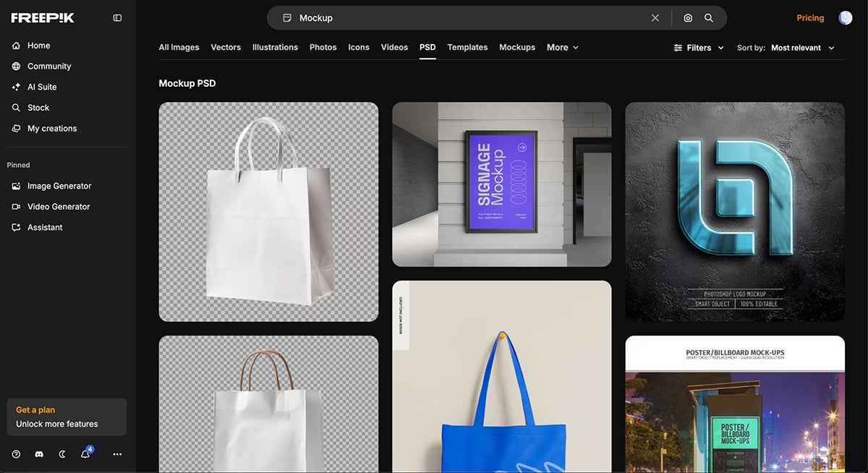This screenshot has height=473, width=868.
Task: Clear the search field with X
Action: click(655, 18)
